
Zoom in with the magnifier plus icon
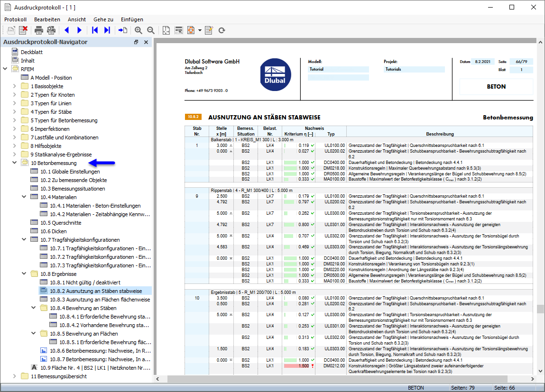tap(139, 30)
